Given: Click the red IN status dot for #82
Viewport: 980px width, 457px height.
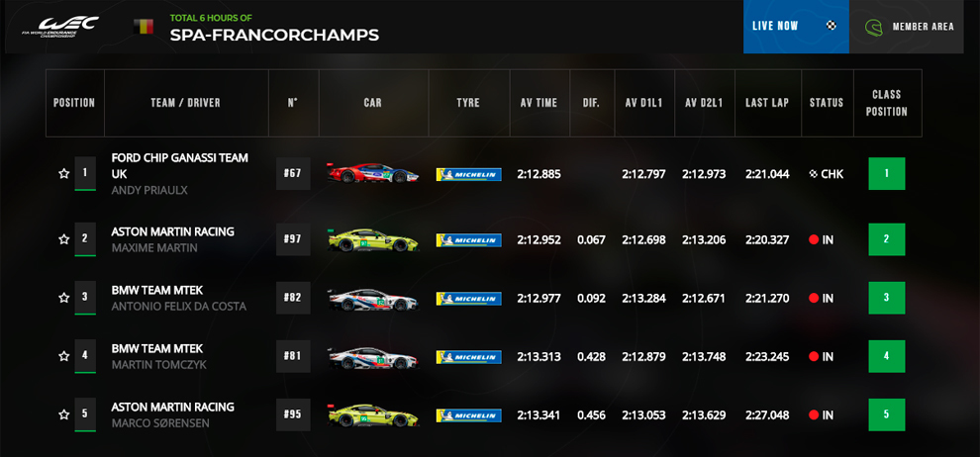Looking at the screenshot, I should pos(814,299).
